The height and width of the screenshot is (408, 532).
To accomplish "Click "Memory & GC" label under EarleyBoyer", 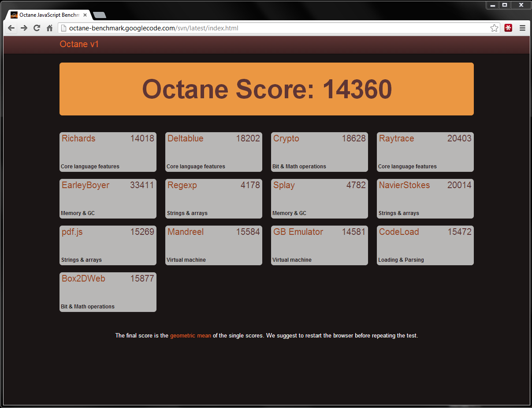I will 78,213.
